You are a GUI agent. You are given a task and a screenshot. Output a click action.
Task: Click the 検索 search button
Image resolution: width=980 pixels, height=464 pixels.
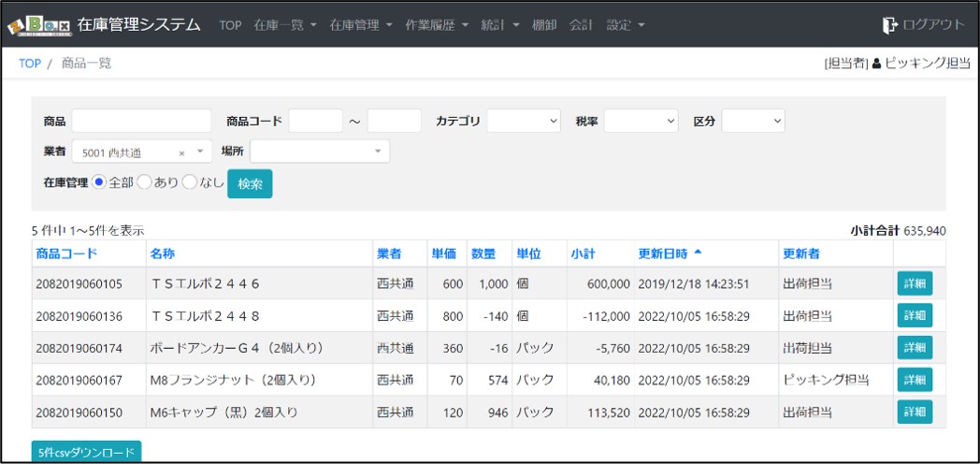250,184
